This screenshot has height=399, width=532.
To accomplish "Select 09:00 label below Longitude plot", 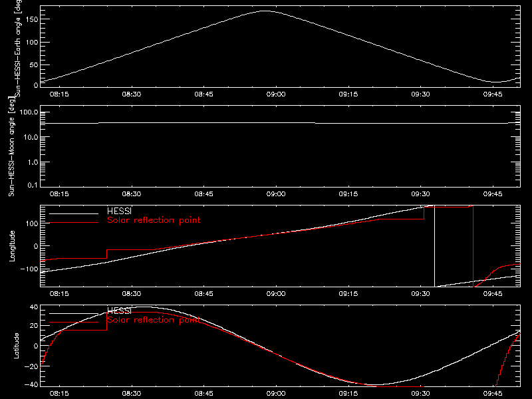I will (276, 293).
